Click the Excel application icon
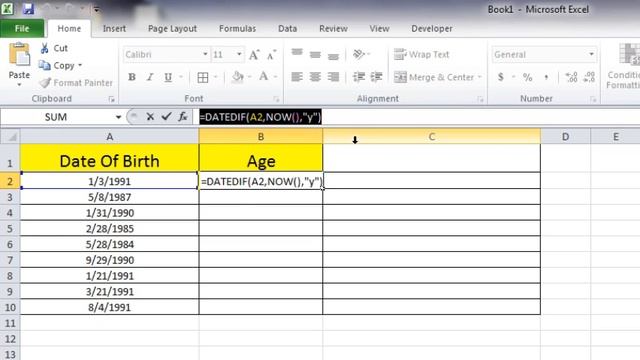 click(x=7, y=9)
